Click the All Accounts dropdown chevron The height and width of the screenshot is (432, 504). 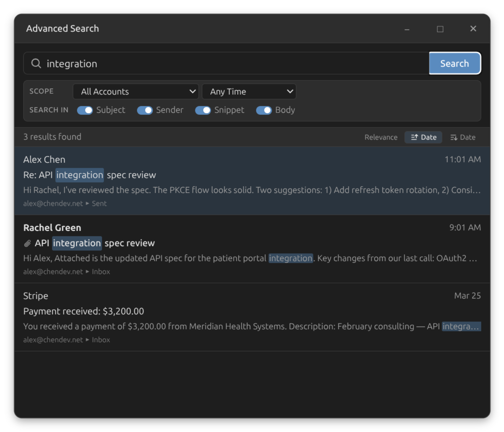[192, 91]
